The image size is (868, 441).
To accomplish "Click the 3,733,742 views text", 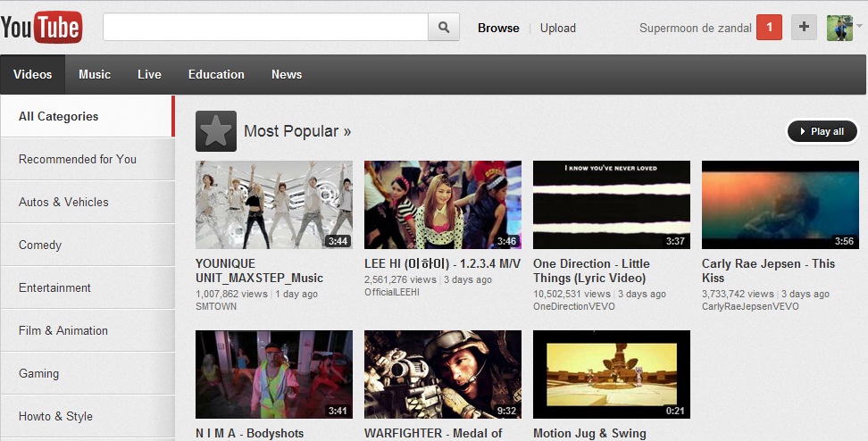I will tap(738, 294).
